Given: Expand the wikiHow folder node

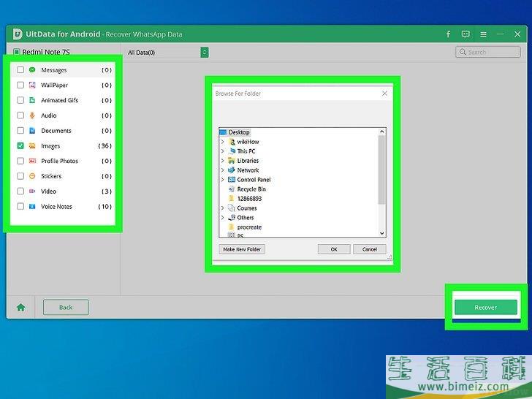Looking at the screenshot, I should pyautogui.click(x=223, y=142).
